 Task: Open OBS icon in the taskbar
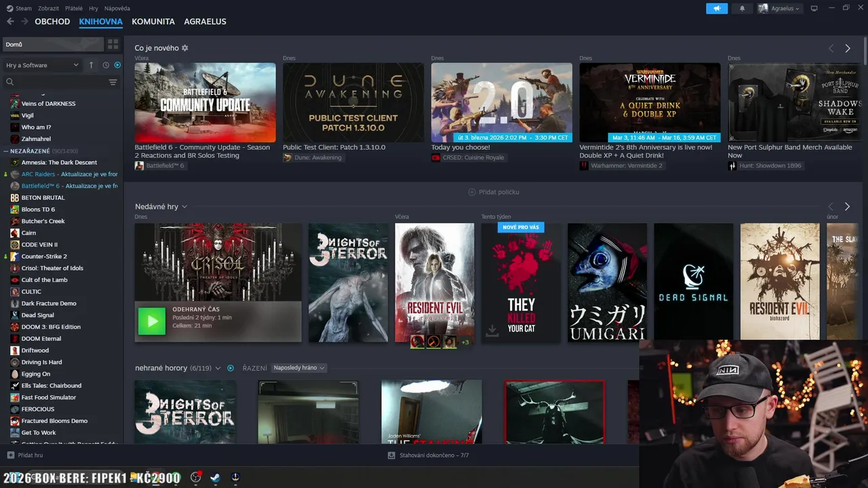[196, 477]
